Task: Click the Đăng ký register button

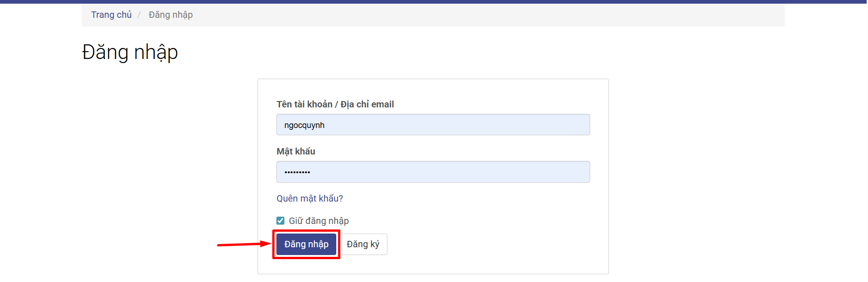Action: coord(363,244)
